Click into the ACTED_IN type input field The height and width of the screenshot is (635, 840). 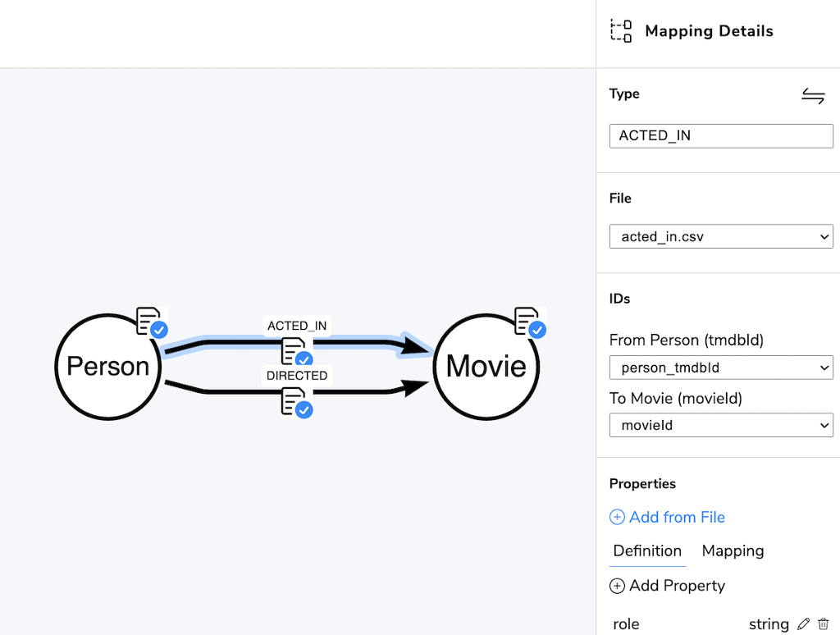(721, 135)
